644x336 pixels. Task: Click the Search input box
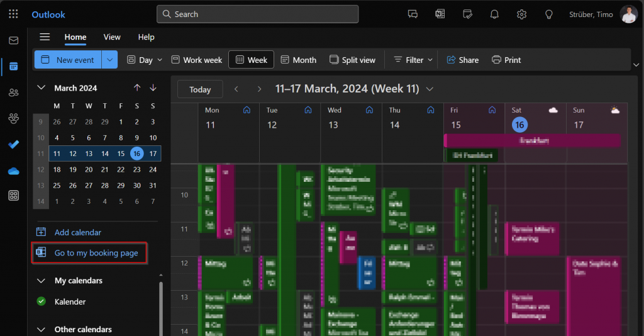[258, 14]
